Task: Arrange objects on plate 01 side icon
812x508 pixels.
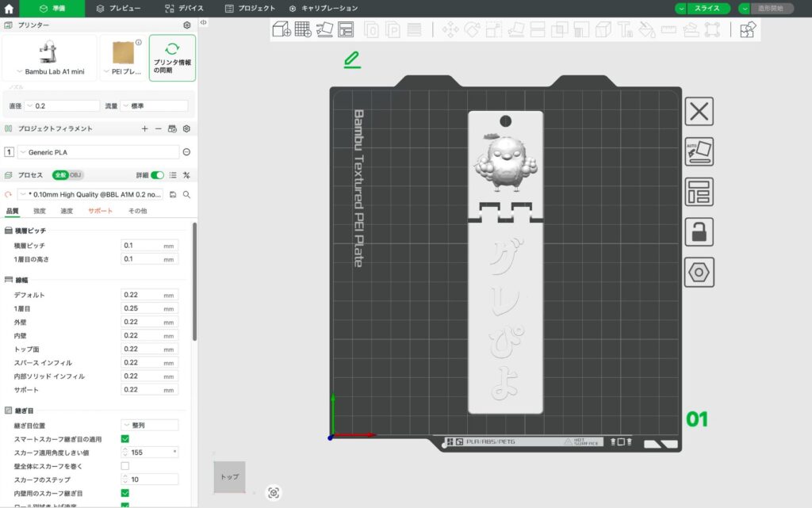Action: [699, 192]
